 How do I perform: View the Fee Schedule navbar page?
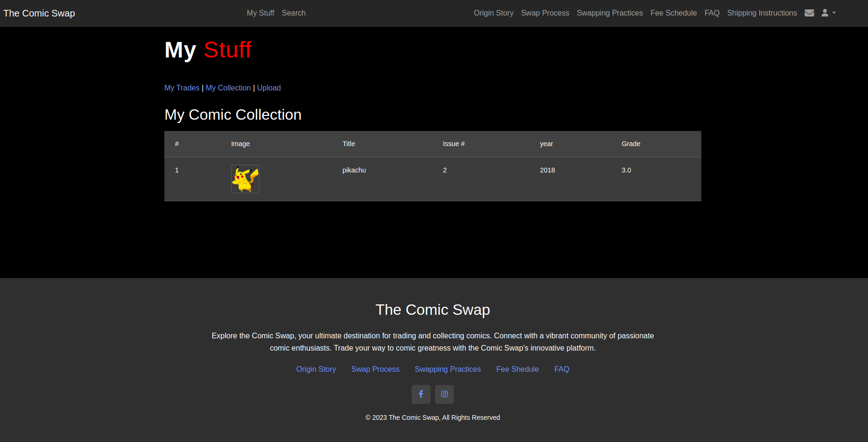coord(673,13)
